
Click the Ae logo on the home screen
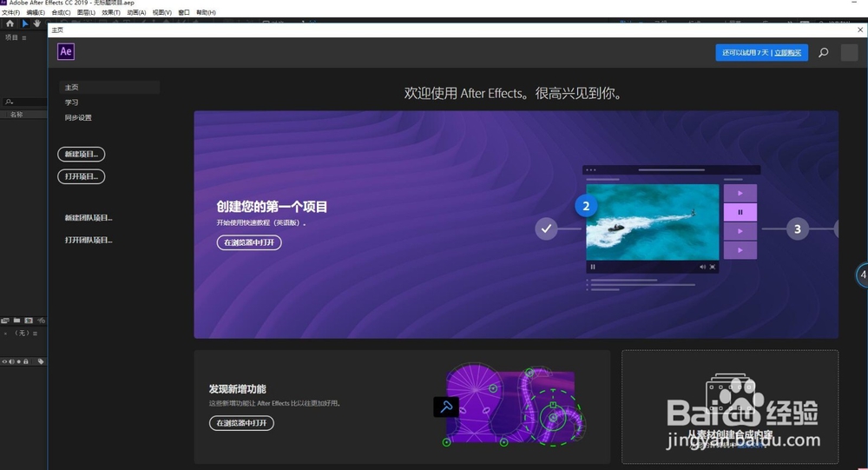(66, 51)
